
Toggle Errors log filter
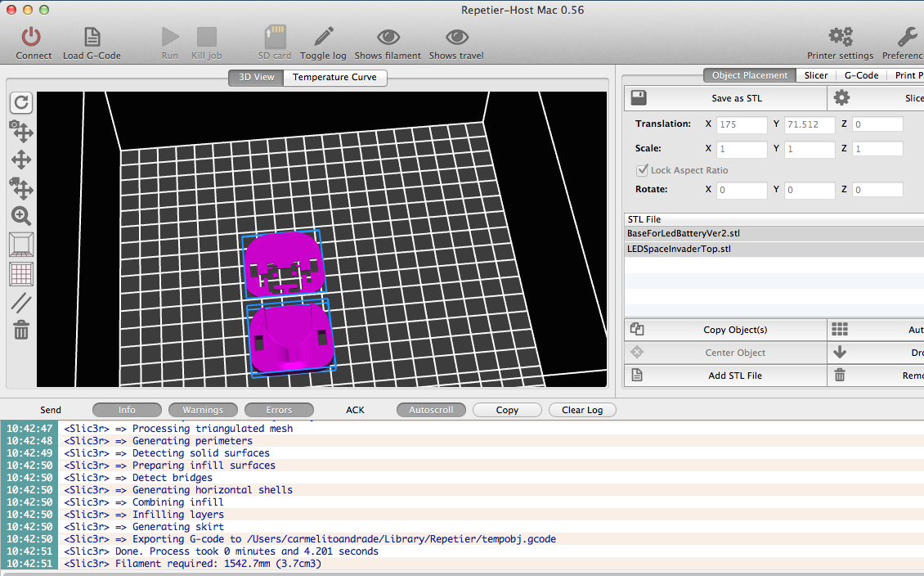pos(279,410)
